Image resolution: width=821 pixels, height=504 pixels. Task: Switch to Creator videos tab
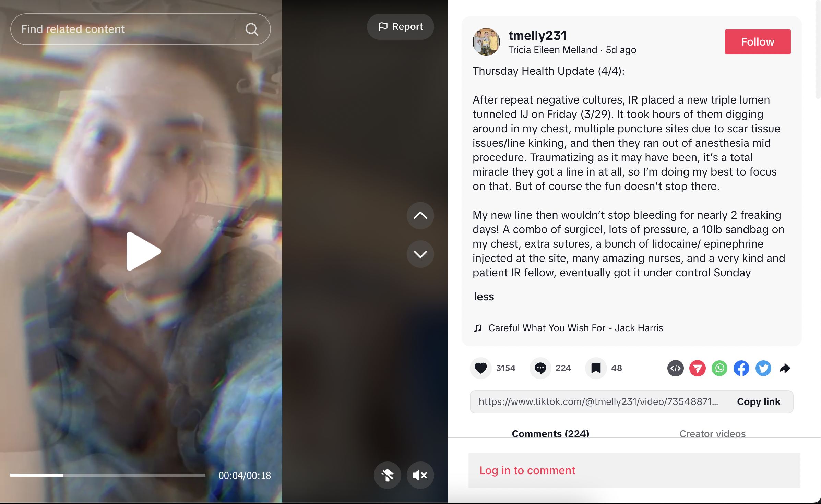tap(713, 434)
